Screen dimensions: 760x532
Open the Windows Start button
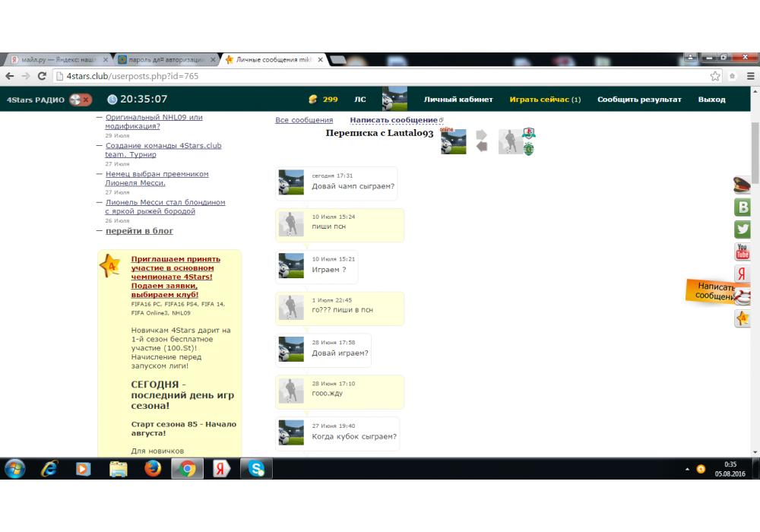click(x=14, y=468)
